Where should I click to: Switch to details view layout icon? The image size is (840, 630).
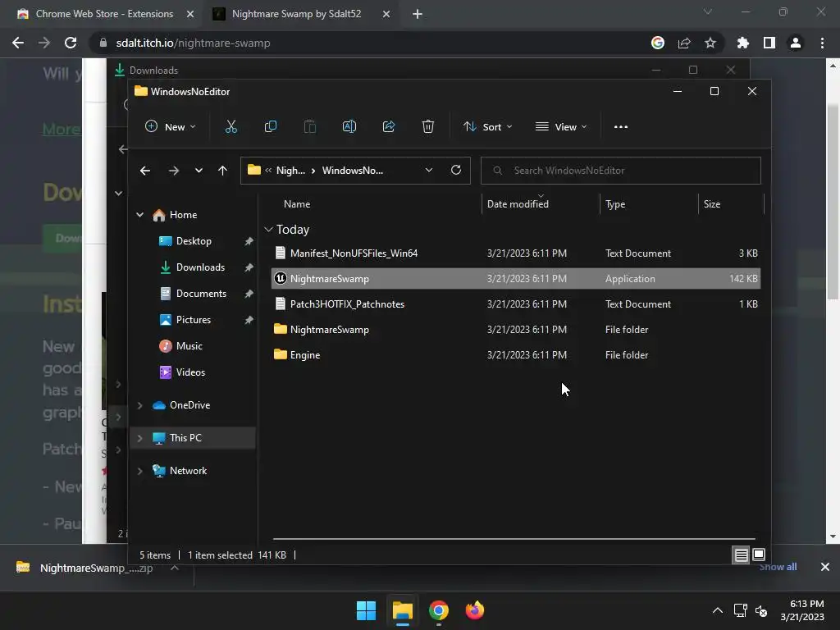(x=741, y=555)
